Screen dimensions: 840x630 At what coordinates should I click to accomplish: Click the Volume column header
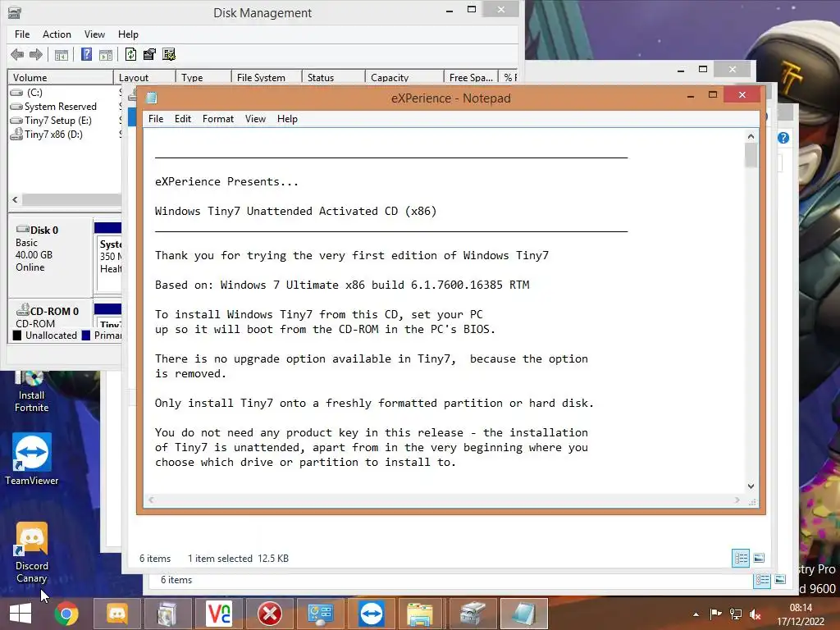(61, 78)
